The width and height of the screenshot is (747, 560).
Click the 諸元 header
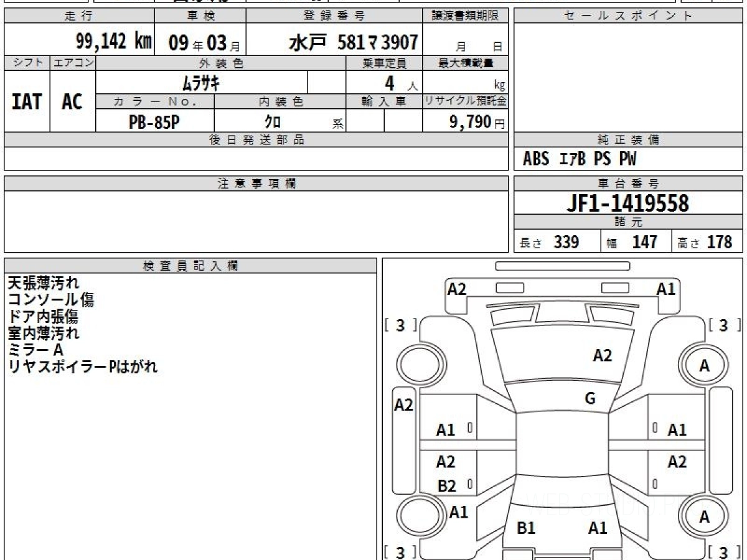click(x=628, y=222)
